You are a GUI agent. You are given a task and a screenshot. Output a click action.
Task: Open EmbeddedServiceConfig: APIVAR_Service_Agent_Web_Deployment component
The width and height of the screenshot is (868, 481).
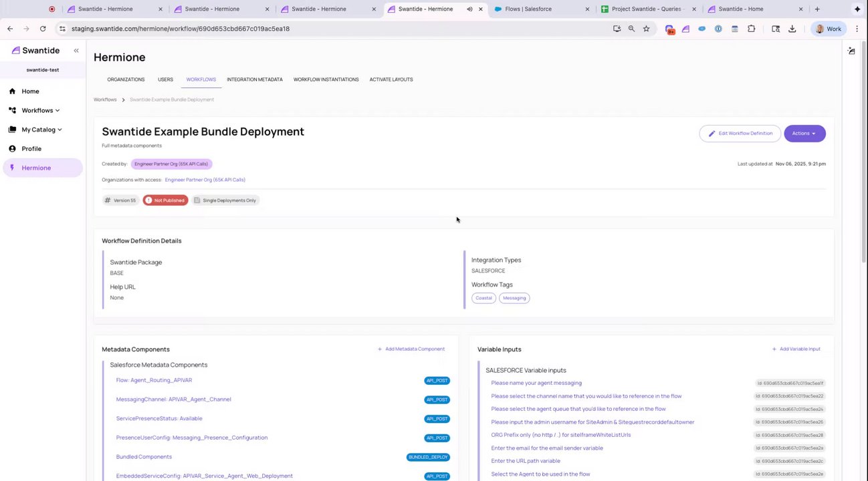point(205,476)
